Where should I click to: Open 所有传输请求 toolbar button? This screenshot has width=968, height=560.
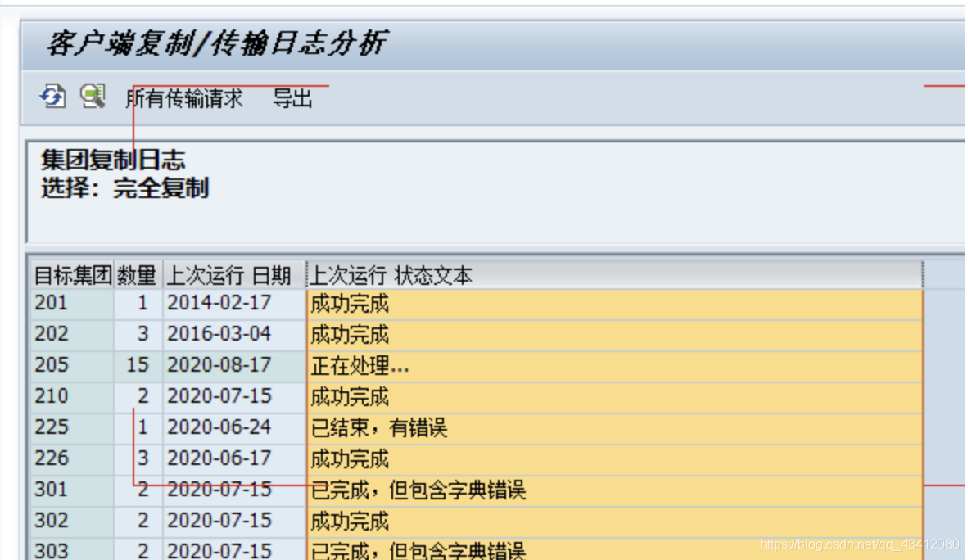184,99
